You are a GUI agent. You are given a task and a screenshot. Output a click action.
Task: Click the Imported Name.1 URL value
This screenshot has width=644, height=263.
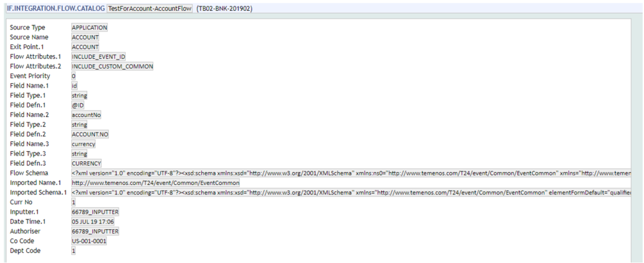coord(151,182)
